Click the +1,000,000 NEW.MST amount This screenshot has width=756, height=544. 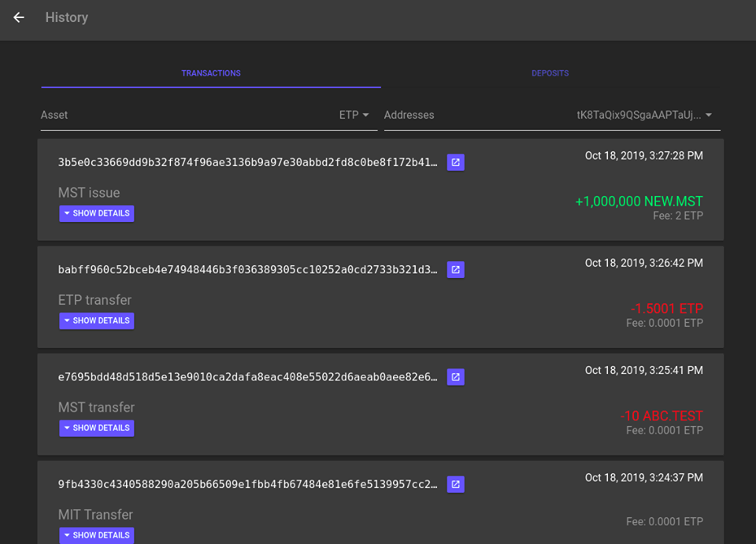coord(639,202)
